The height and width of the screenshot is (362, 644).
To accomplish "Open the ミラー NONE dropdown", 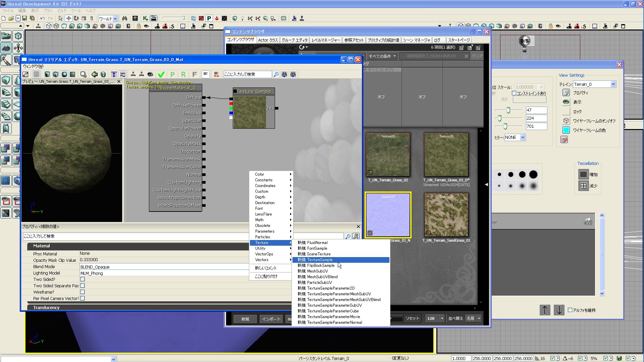I will tap(523, 137).
